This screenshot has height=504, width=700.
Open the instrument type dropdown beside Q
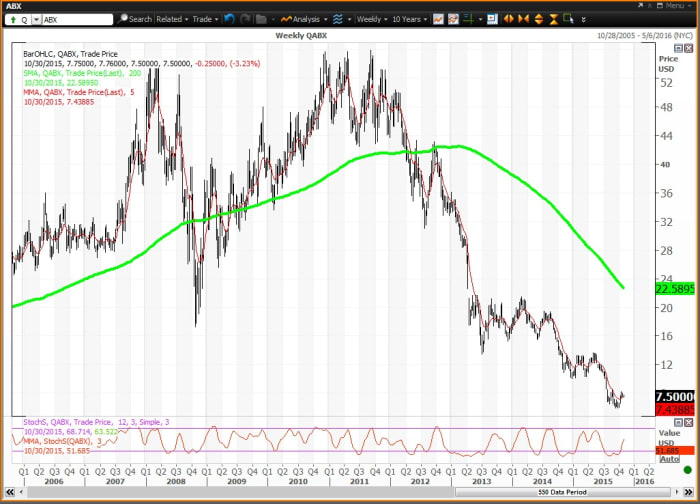click(37, 20)
